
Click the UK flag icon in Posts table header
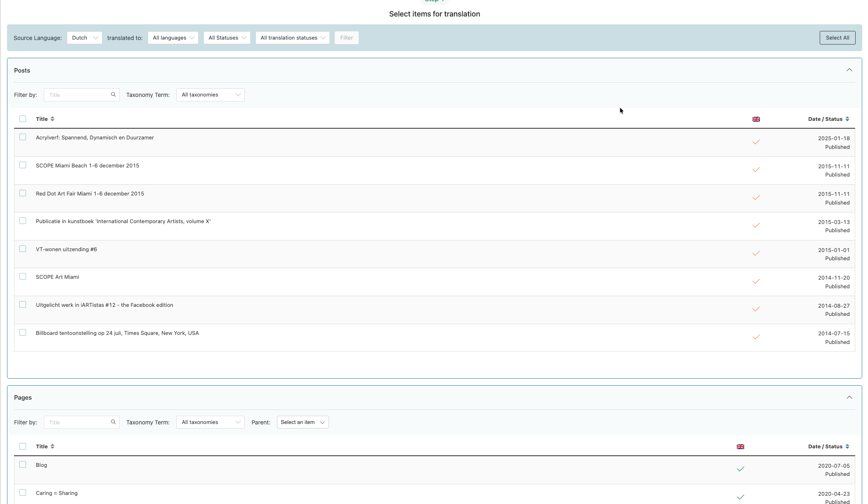coord(756,119)
